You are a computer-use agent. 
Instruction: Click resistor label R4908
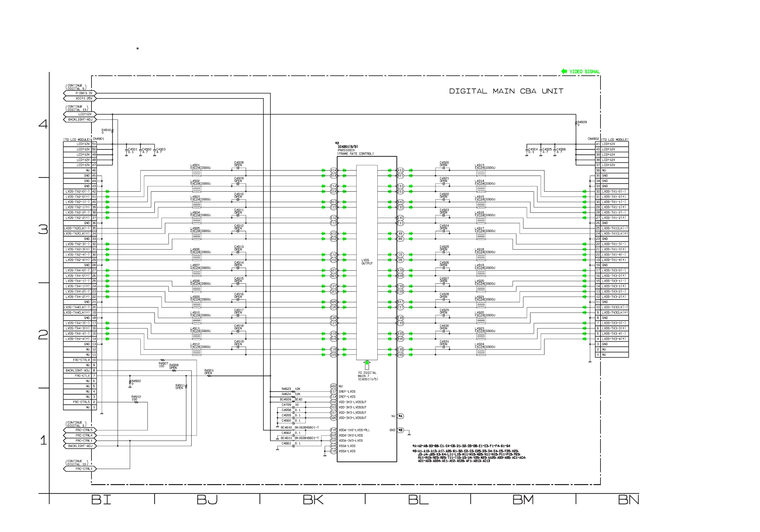pyautogui.click(x=174, y=365)
